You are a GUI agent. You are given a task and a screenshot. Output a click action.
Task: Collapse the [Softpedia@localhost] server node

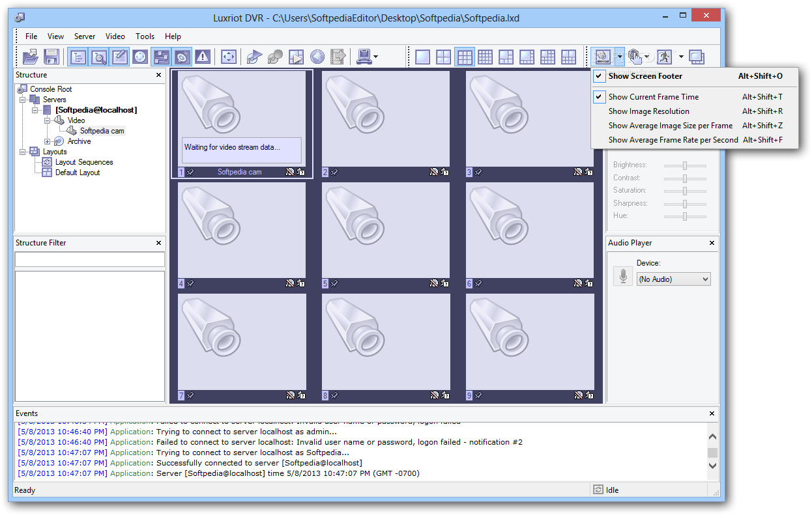pos(33,110)
